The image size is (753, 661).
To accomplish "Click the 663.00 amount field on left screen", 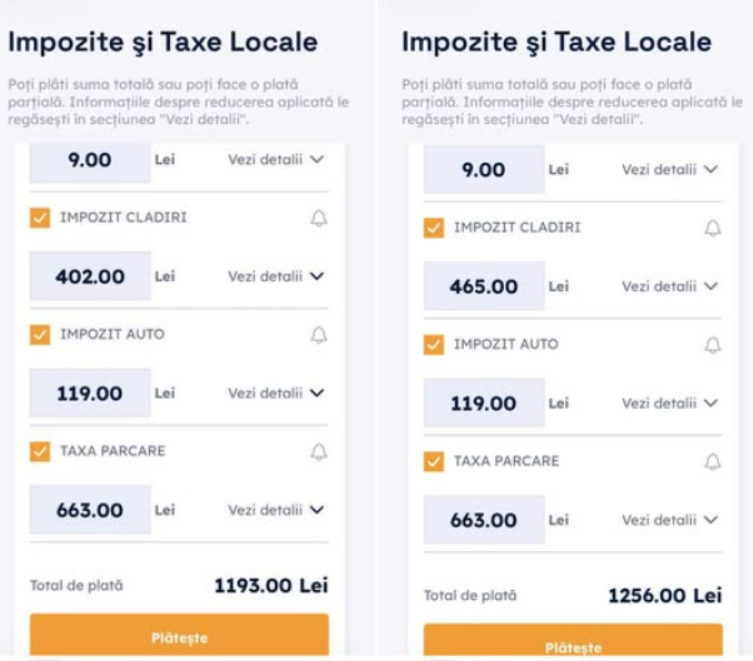I will pyautogui.click(x=90, y=511).
